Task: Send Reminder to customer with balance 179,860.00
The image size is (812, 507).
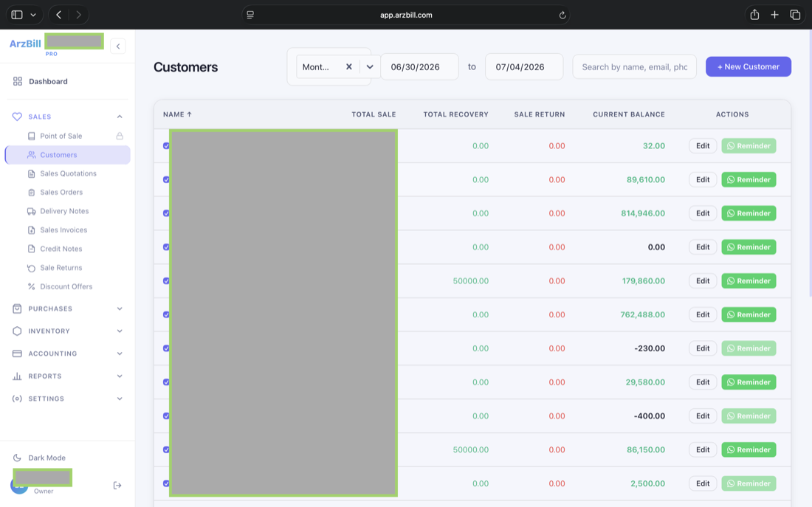Action: 749,280
